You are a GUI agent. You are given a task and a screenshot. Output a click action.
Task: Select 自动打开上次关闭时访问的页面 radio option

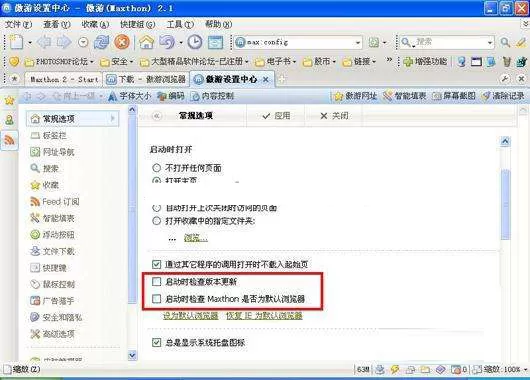pyautogui.click(x=156, y=208)
